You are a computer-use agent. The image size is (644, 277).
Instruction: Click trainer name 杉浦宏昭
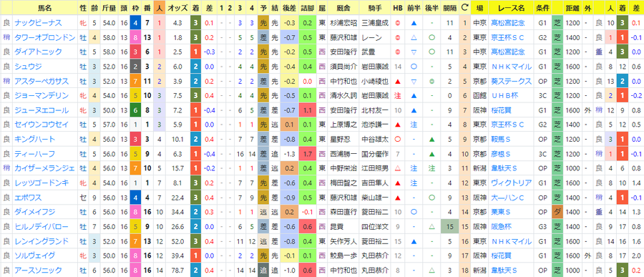click(x=343, y=23)
